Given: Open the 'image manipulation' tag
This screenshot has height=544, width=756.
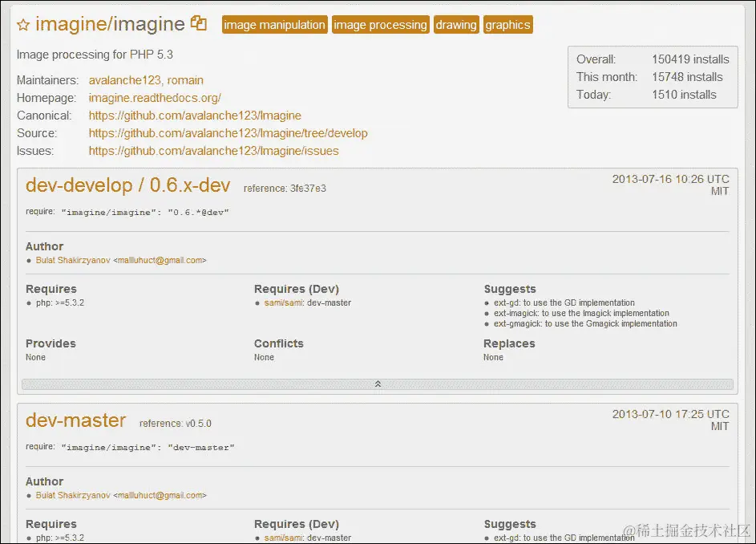Looking at the screenshot, I should click(274, 25).
